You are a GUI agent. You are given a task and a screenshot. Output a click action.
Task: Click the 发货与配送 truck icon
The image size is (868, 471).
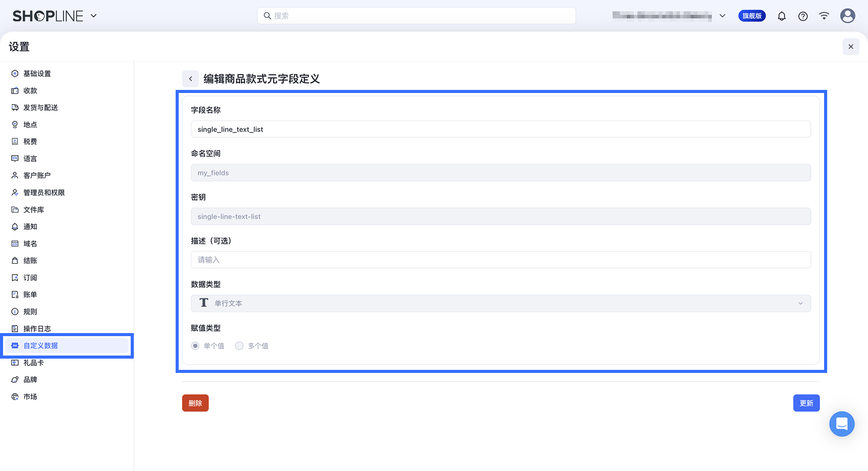(15, 107)
